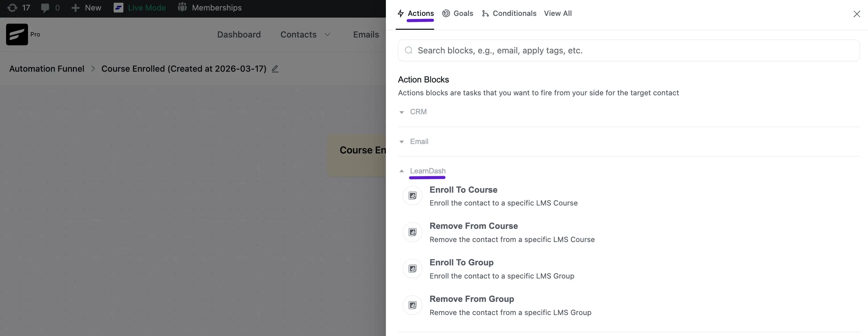Screen dimensions: 868x336
Task: Open the Contacts dropdown chevron
Action: (327, 34)
